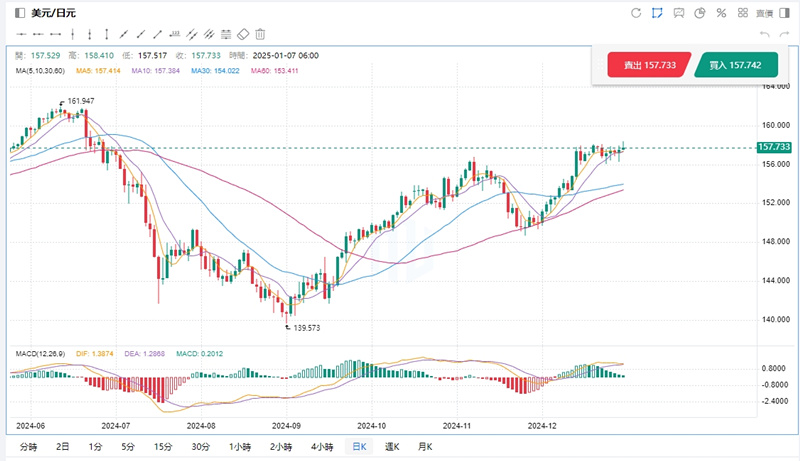This screenshot has width=800, height=461.
Task: Click the undo arrow
Action: (x=764, y=34)
